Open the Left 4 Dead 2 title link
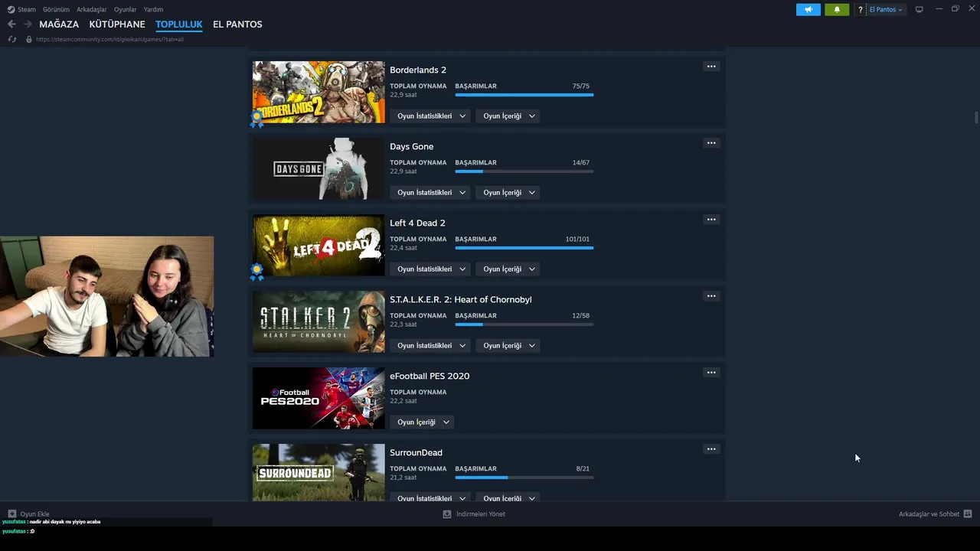The image size is (980, 551). (x=417, y=223)
